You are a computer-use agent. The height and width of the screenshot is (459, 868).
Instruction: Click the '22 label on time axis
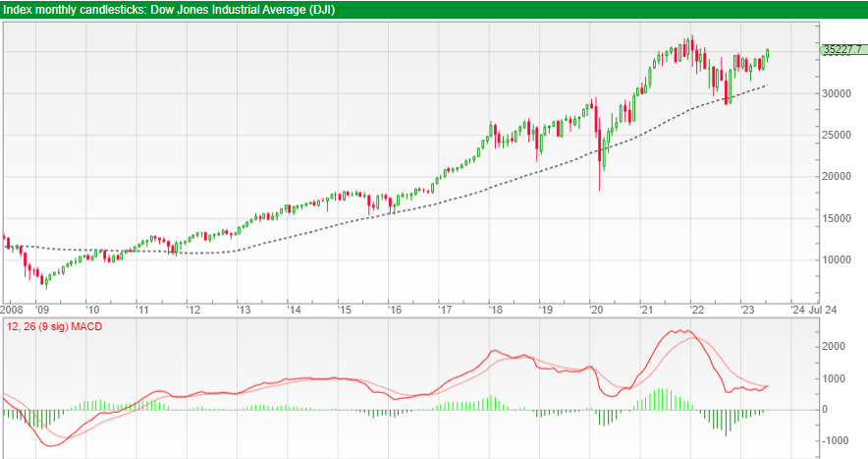point(697,310)
